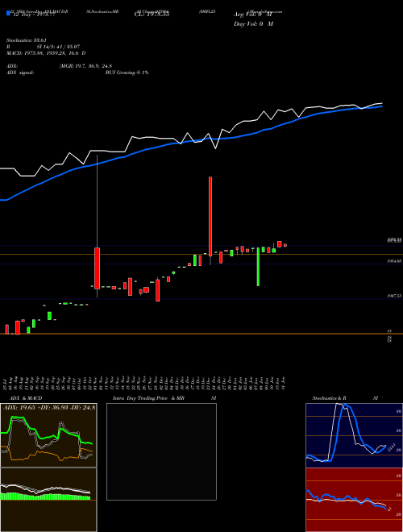Click the Day Vol: 0 M label

coord(253,23)
